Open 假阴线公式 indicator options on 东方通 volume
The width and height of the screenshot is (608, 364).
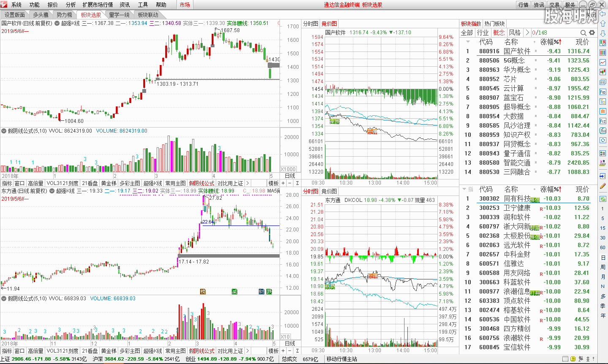4,299
